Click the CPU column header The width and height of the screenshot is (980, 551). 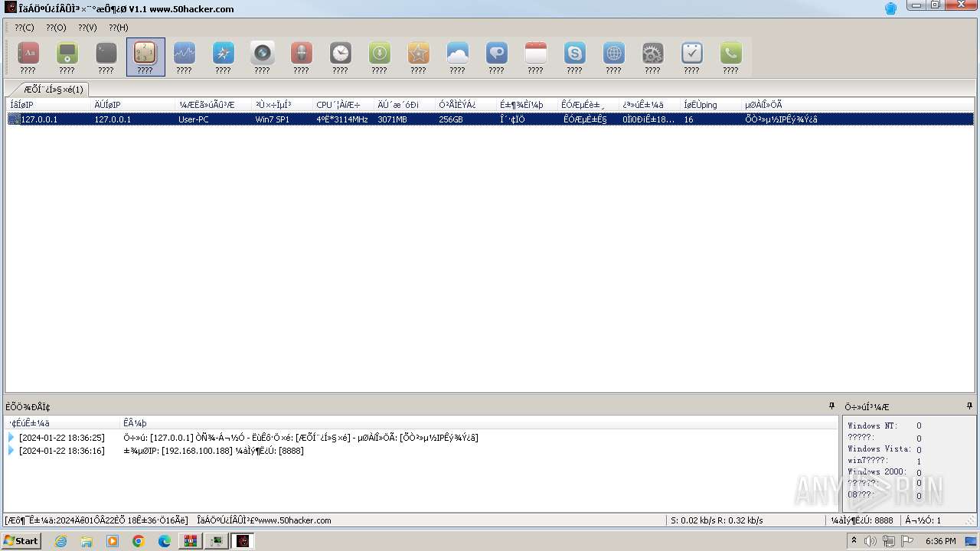pyautogui.click(x=343, y=105)
